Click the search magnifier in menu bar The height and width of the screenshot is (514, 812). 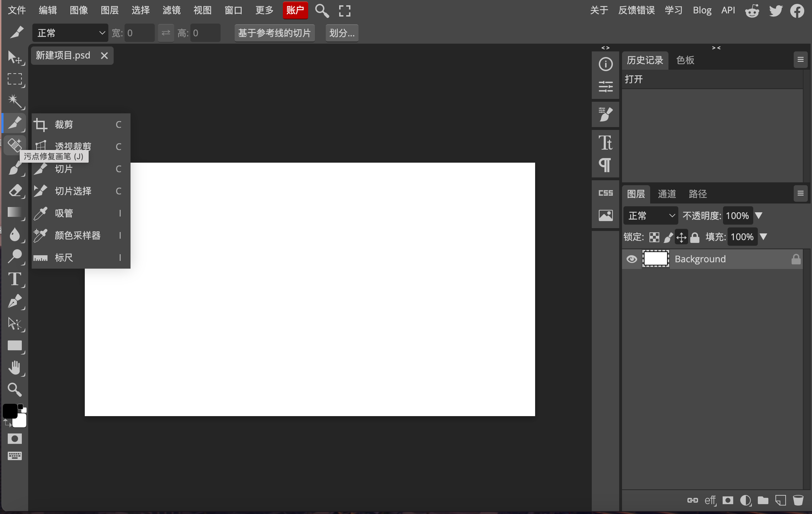[322, 11]
